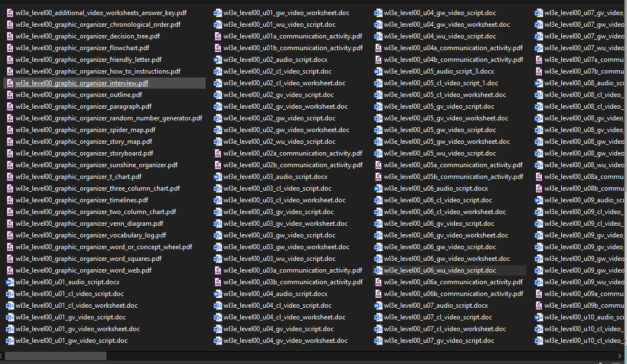The image size is (627, 364).
Task: Select file graphic_organizer_random_number_generator.pdf
Action: (109, 118)
